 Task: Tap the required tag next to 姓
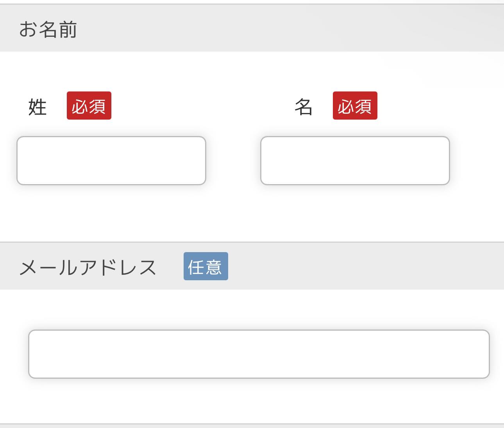tap(89, 106)
